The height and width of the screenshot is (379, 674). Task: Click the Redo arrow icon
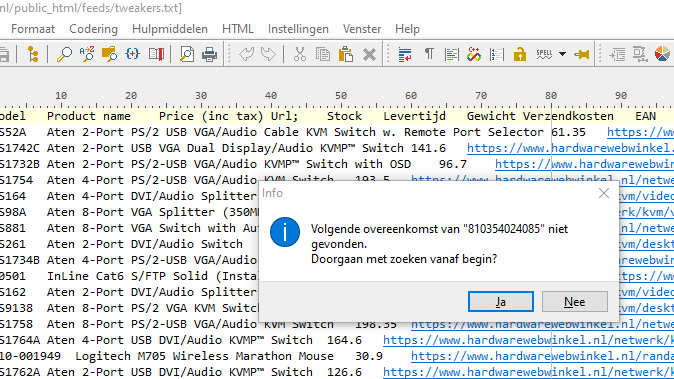click(x=268, y=55)
